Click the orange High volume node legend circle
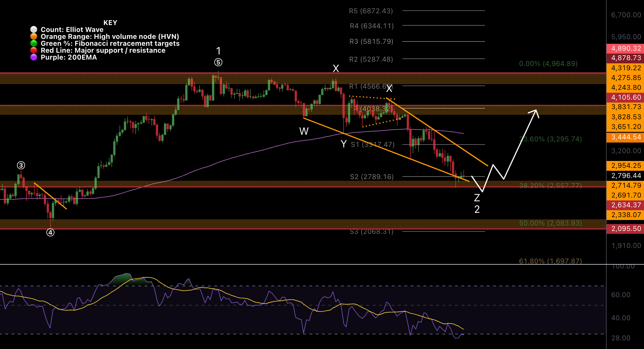The height and width of the screenshot is (349, 644). pyautogui.click(x=34, y=36)
